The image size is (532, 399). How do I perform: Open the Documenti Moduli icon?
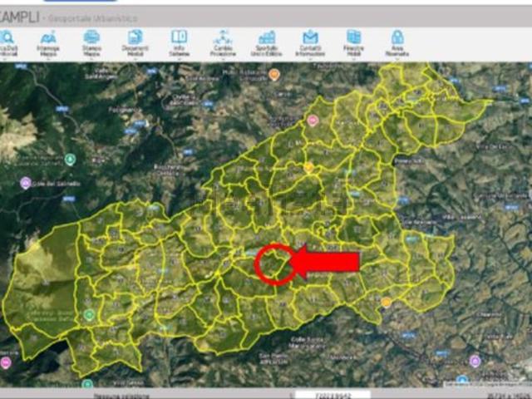click(135, 37)
